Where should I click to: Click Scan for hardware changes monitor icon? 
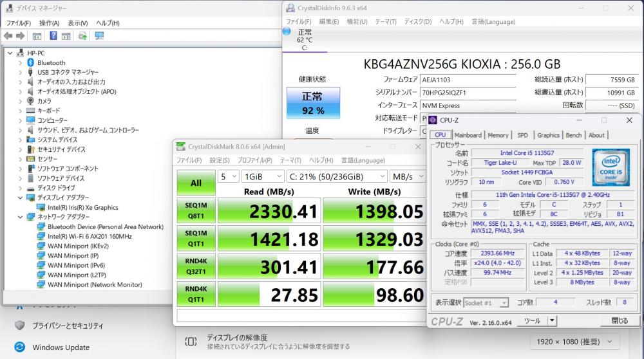coord(99,35)
